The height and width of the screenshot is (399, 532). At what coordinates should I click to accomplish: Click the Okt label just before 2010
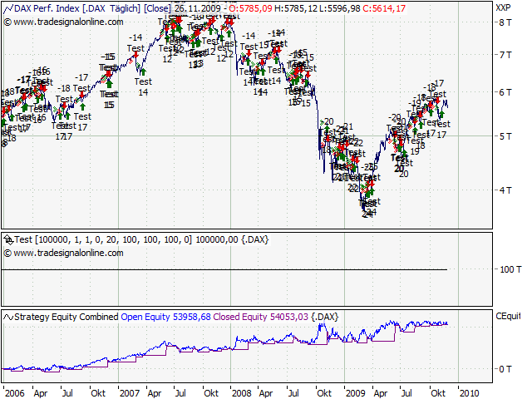[438, 393]
